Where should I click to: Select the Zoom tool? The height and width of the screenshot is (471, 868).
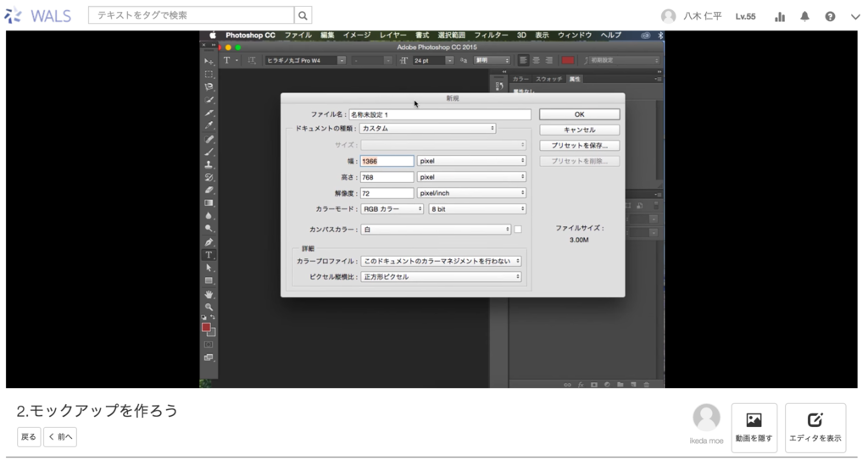tap(209, 307)
